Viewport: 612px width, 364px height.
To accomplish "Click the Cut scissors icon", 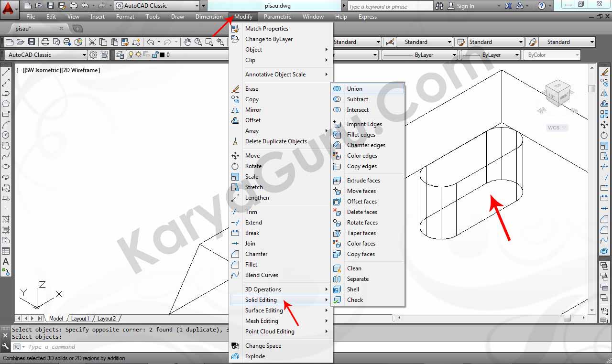I will 92,42.
